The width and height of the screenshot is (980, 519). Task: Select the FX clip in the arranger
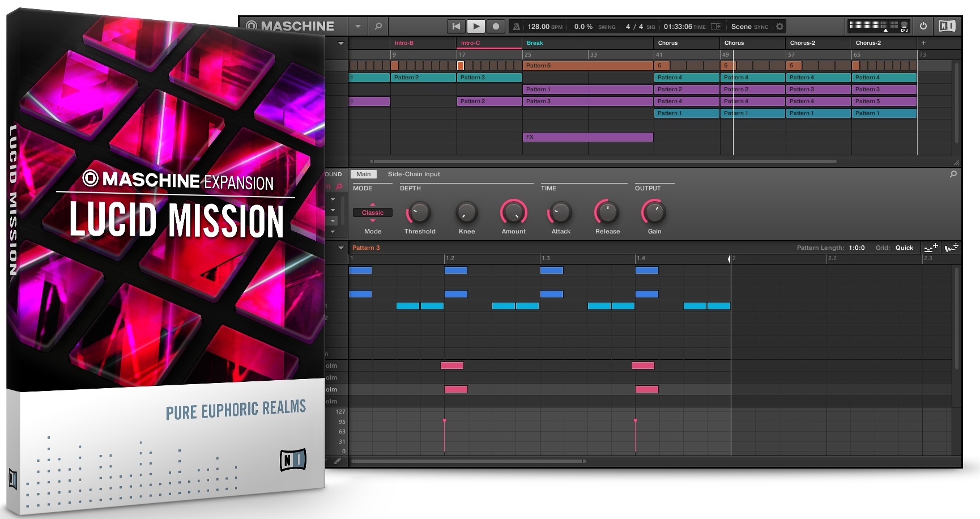click(587, 137)
